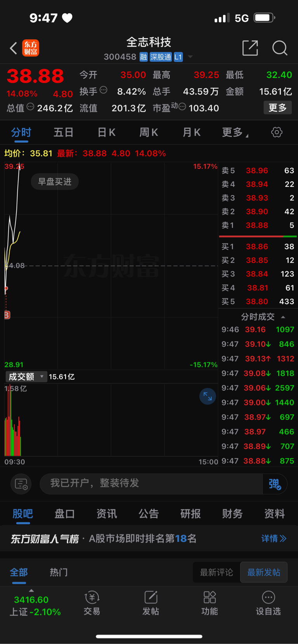This screenshot has height=644, width=298.
Task: Go back with the left arrow
Action: (14, 48)
